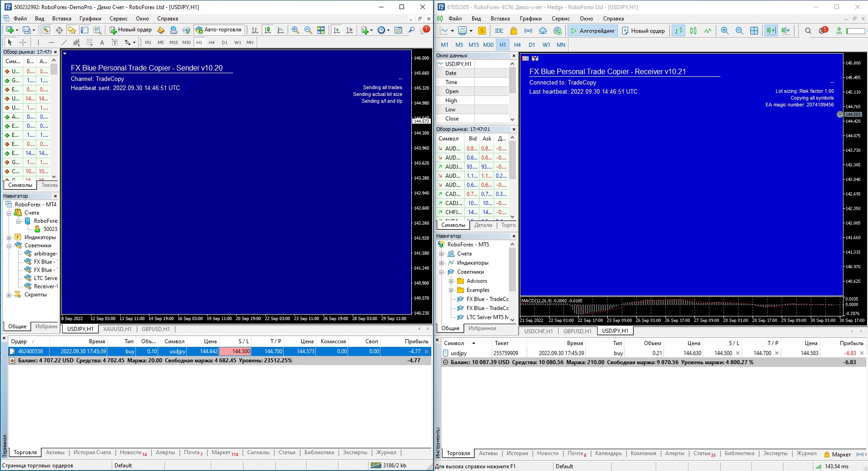Open История Счета tab in MT4 terminal
Image resolution: width=868 pixels, height=471 pixels.
point(93,452)
